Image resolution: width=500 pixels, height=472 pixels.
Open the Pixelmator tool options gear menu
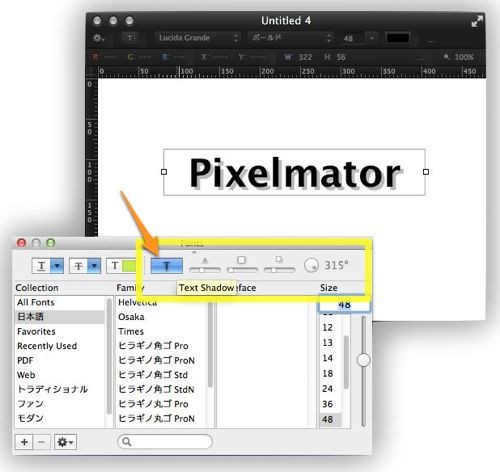(x=98, y=38)
